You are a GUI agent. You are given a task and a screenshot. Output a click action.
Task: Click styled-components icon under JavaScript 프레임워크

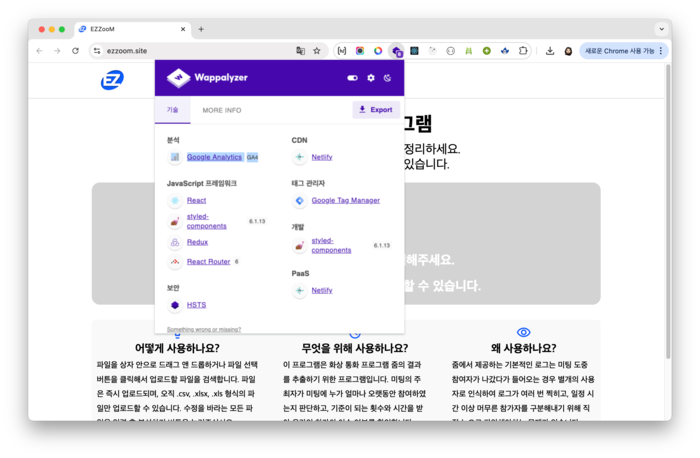pyautogui.click(x=175, y=221)
